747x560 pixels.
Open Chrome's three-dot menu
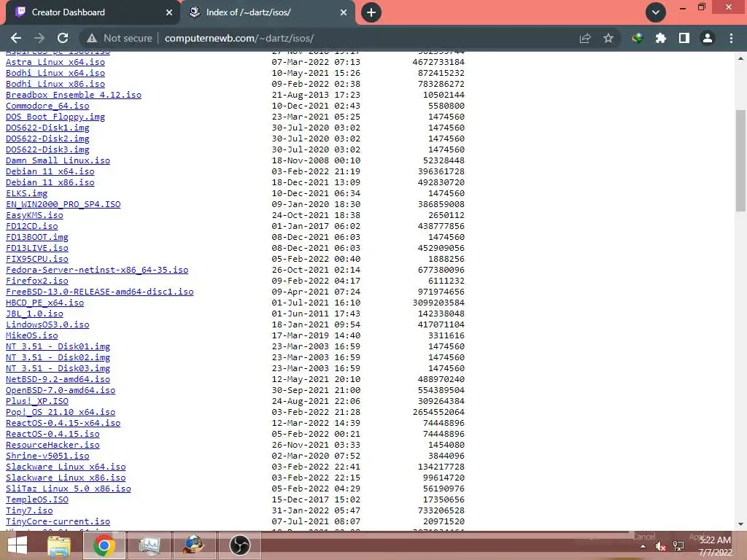click(x=731, y=38)
